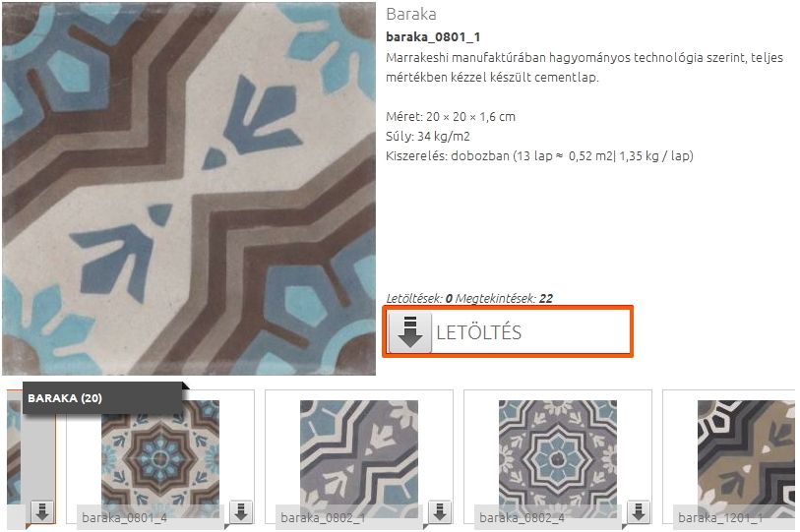800x532 pixels.
Task: Download the baraka_0801_4 tile via its arrow icon
Action: point(241,511)
